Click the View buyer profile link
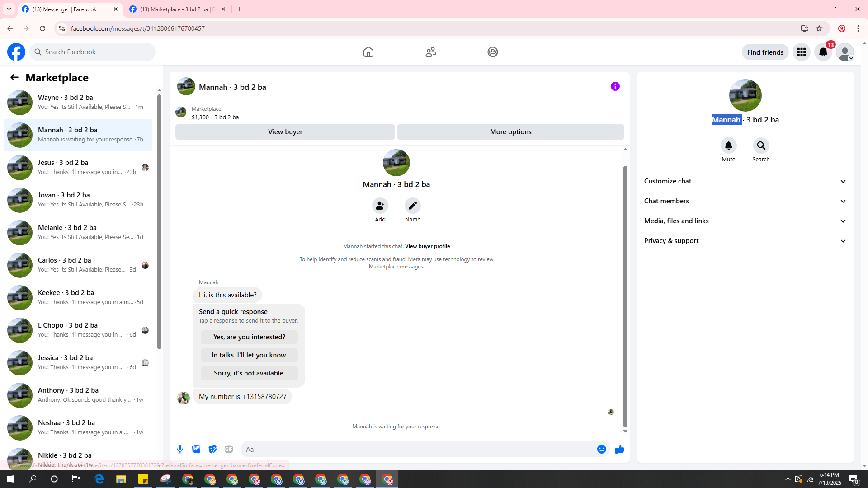Screen dimensions: 868x488 coord(427,246)
